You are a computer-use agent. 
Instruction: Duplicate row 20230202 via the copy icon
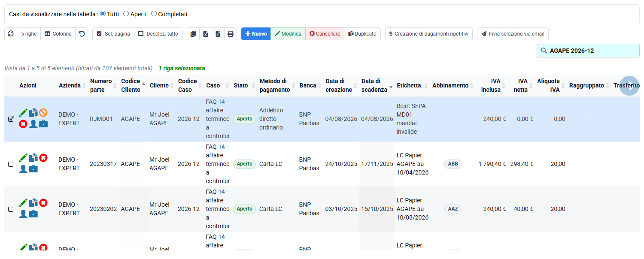(x=33, y=203)
